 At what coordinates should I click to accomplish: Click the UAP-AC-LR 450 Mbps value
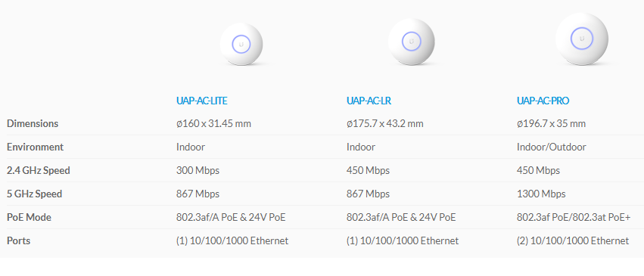point(368,170)
